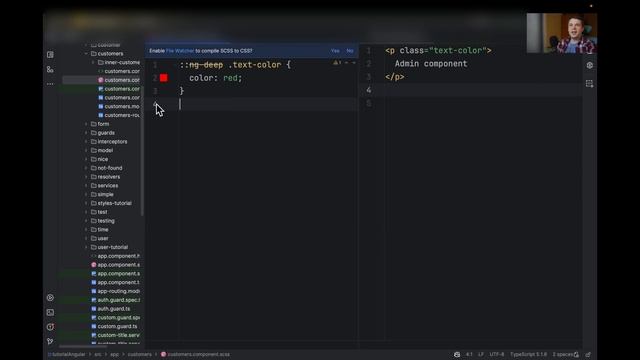Click src in the breadcrumb bar

tap(98, 355)
